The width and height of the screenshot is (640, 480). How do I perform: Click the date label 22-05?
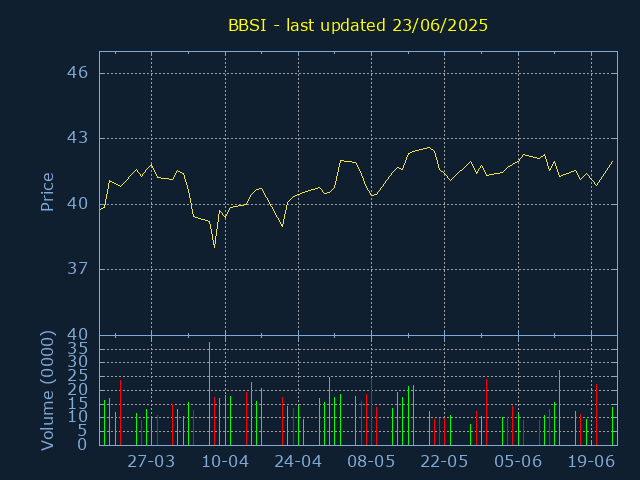pos(444,462)
